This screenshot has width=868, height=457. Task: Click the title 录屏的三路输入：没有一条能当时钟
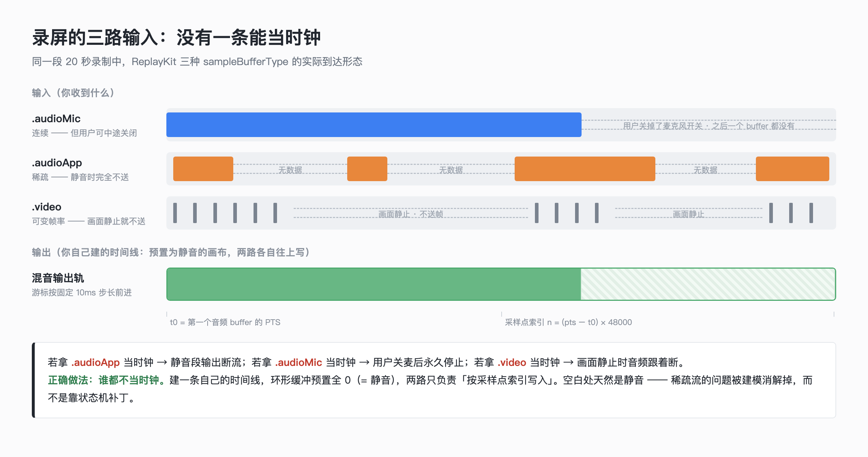tap(176, 38)
